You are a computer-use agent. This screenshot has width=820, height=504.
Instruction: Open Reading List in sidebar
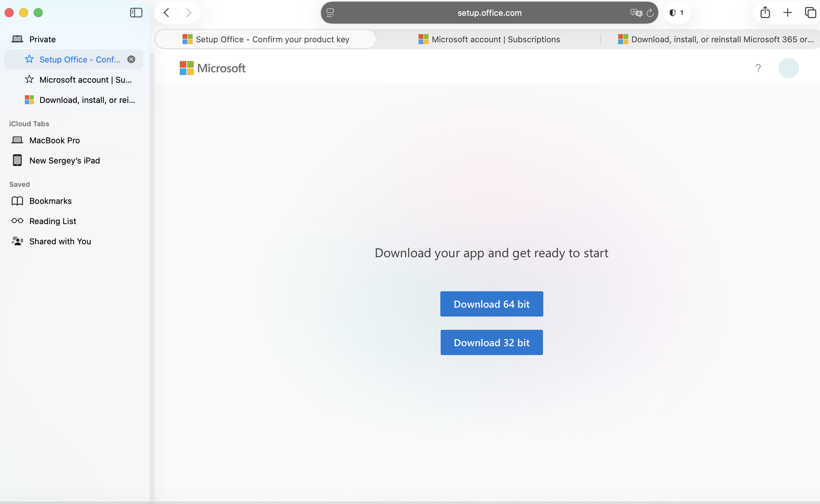73,221
